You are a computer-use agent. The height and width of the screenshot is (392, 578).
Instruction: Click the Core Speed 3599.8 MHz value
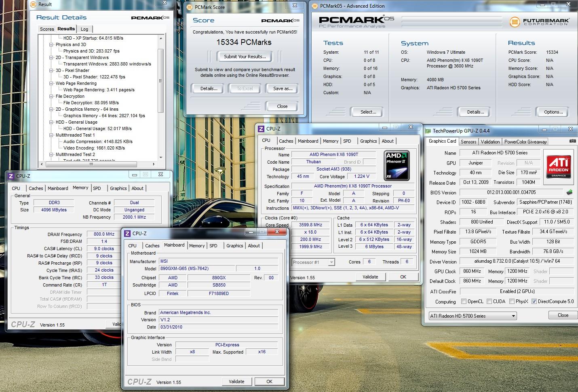click(x=310, y=225)
